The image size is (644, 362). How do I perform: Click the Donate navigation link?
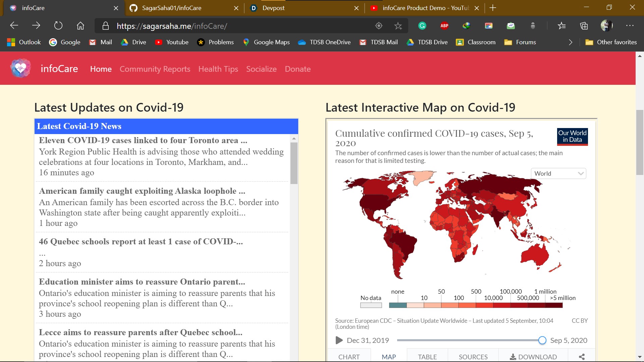coord(298,69)
